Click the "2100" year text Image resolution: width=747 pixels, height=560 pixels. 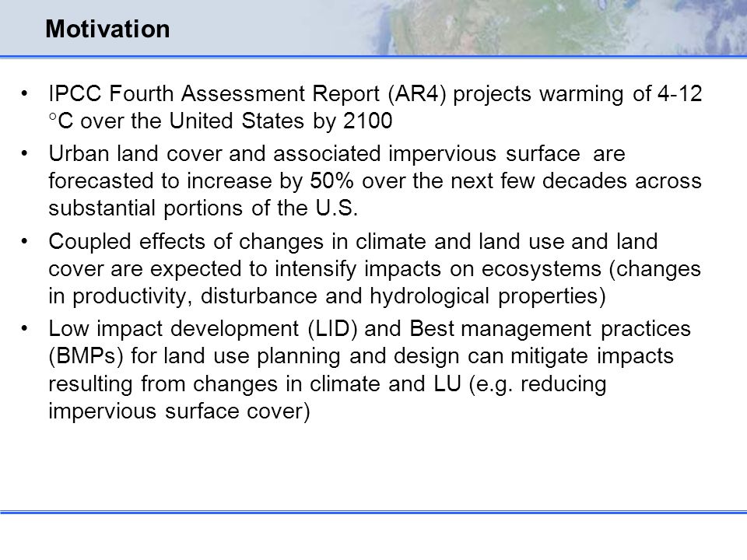[x=368, y=121]
